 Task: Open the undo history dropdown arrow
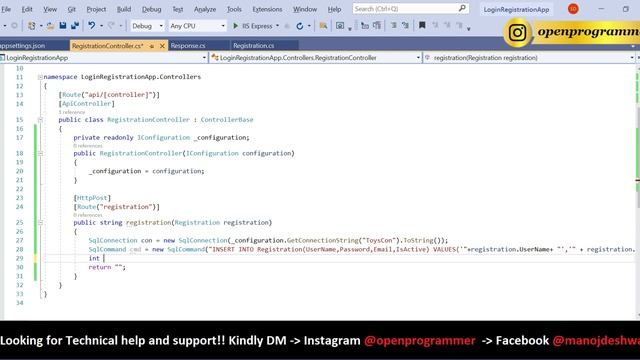[101, 26]
